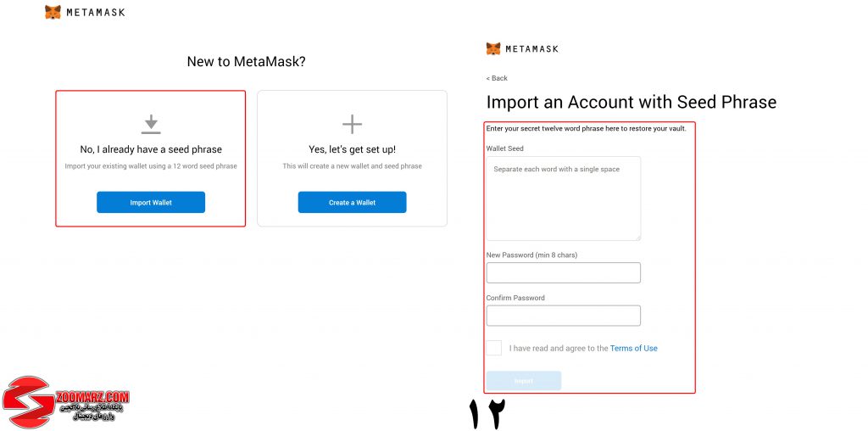Viewport: 868px width, 431px height.
Task: Click the MetaMask fox logo above the Back link
Action: tap(493, 48)
